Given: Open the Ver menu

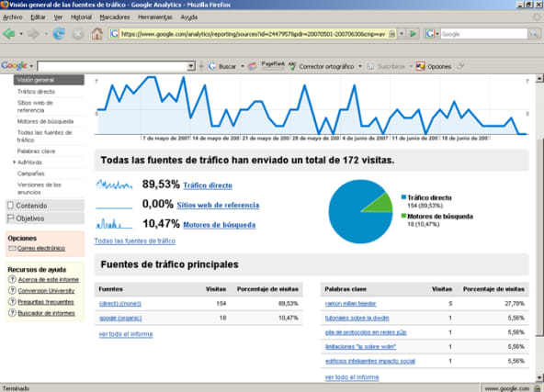Looking at the screenshot, I should coord(58,17).
